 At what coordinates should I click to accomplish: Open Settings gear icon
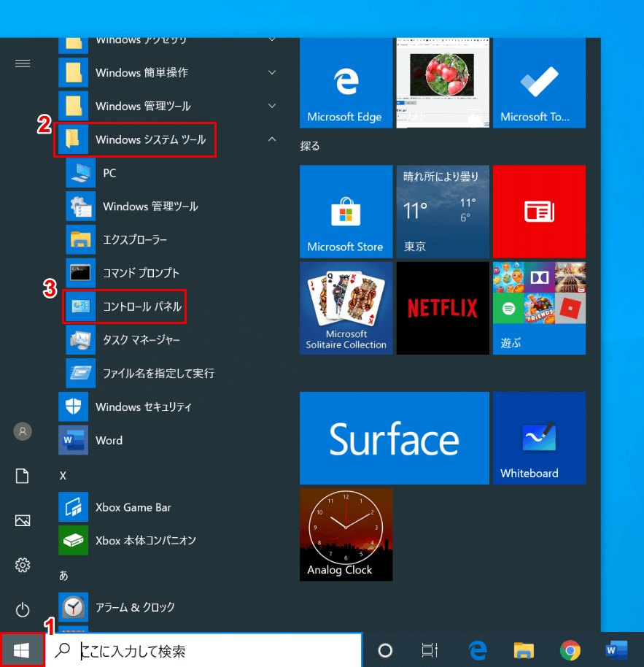[x=23, y=565]
